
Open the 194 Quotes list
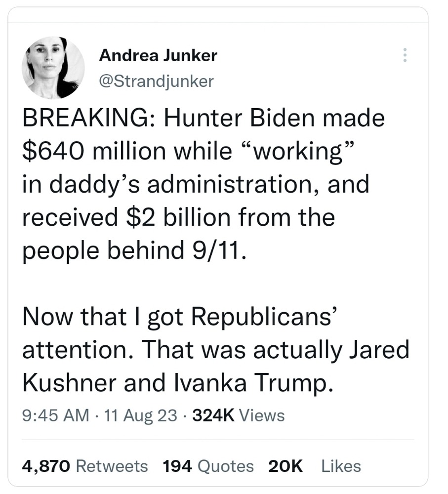point(208,466)
